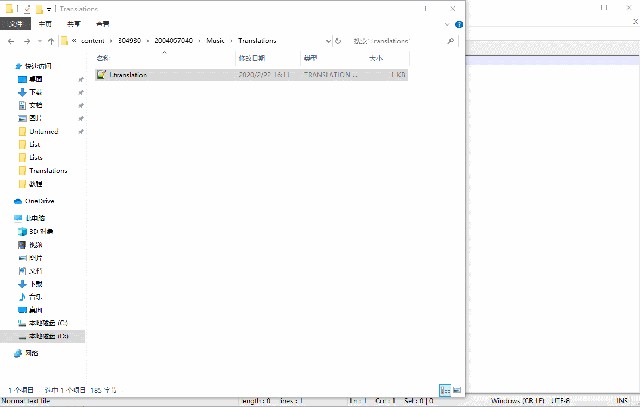This screenshot has width=640, height=407.
Task: Click Music in the address breadcrumb
Action: coord(214,41)
